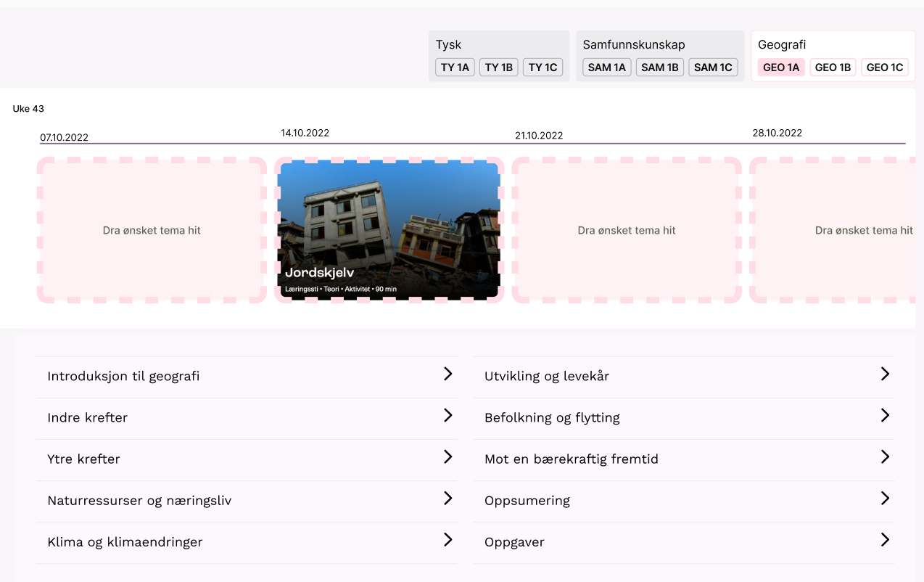Screen dimensions: 924x582
Task: Select class SAM 1C
Action: (x=713, y=67)
